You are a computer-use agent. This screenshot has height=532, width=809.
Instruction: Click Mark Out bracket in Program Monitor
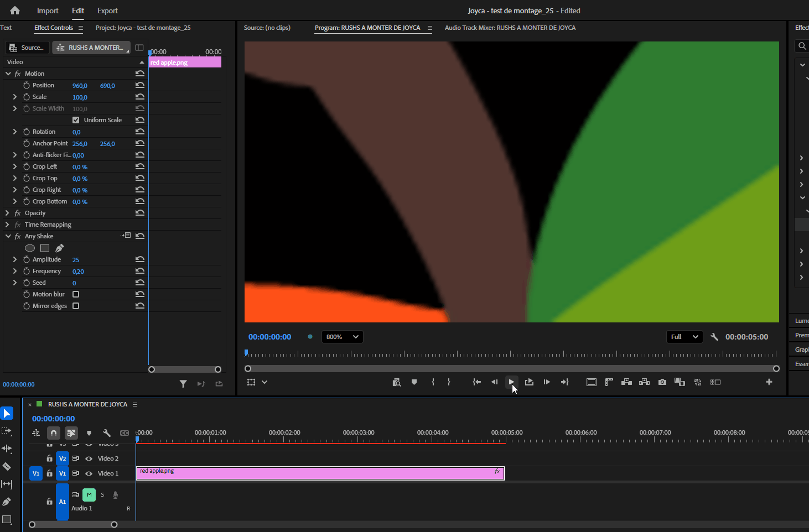[x=449, y=382]
